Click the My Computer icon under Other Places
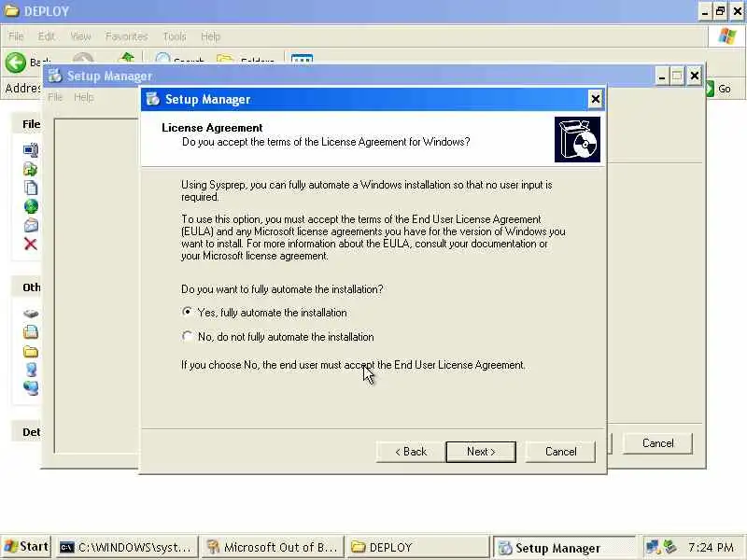 31,370
